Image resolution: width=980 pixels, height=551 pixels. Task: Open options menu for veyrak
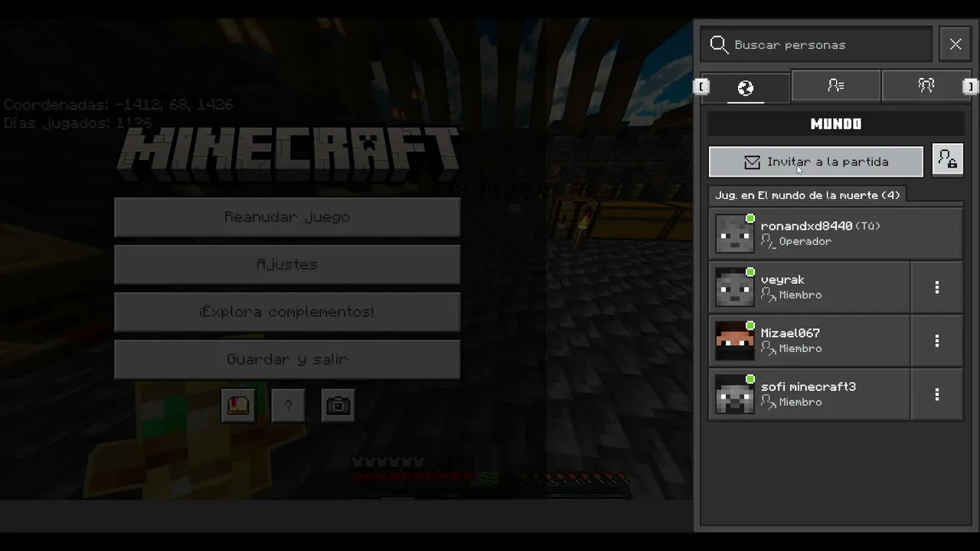tap(936, 287)
